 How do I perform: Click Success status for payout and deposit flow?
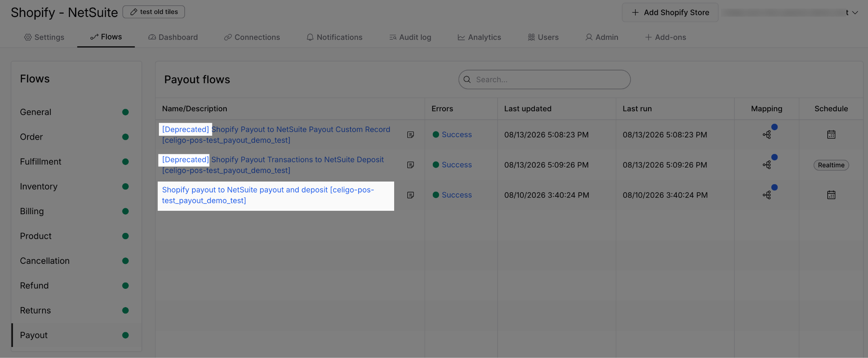point(452,195)
